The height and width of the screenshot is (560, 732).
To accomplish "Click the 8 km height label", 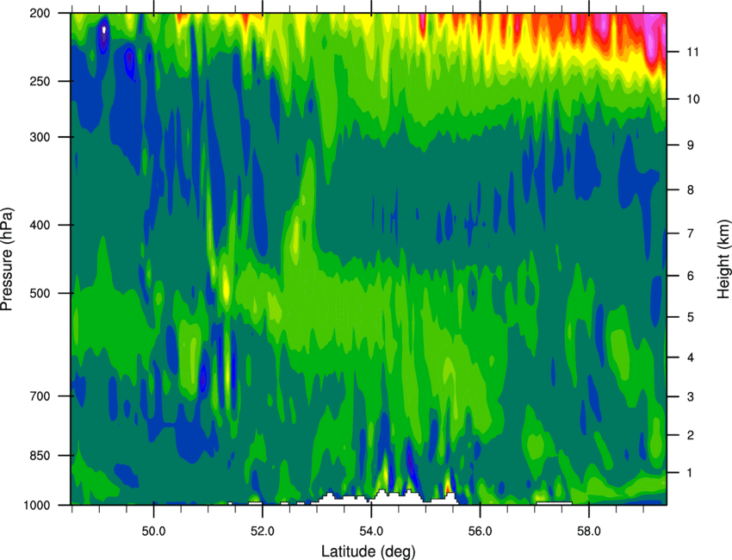I will point(691,190).
